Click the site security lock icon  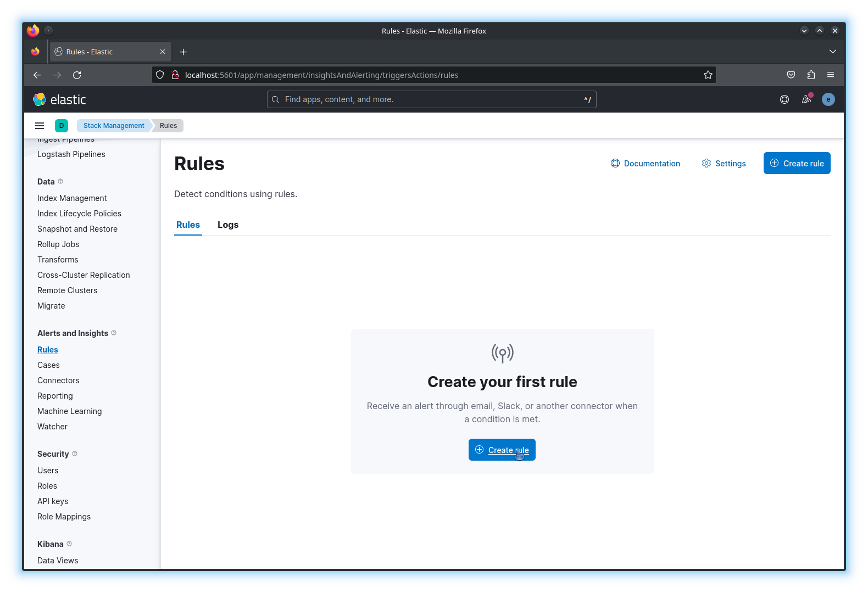pos(175,75)
